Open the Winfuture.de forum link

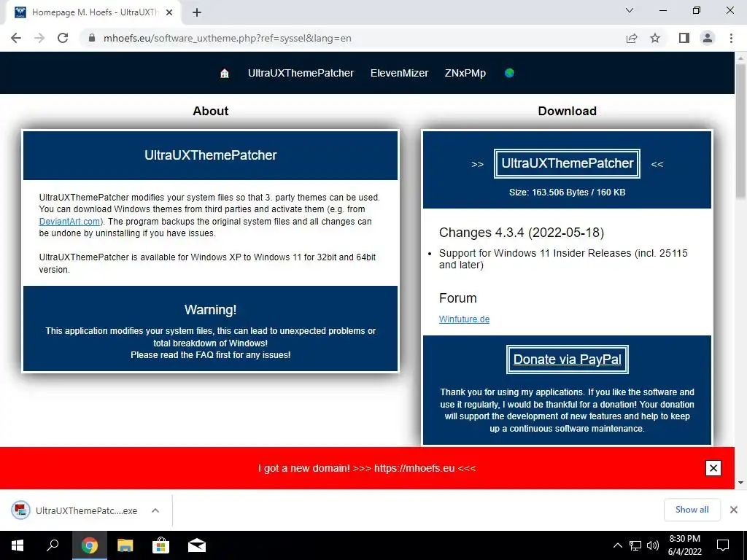pyautogui.click(x=464, y=319)
